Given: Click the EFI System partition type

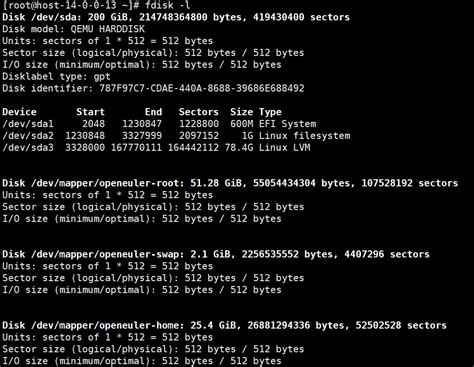Looking at the screenshot, I should coord(288,124).
